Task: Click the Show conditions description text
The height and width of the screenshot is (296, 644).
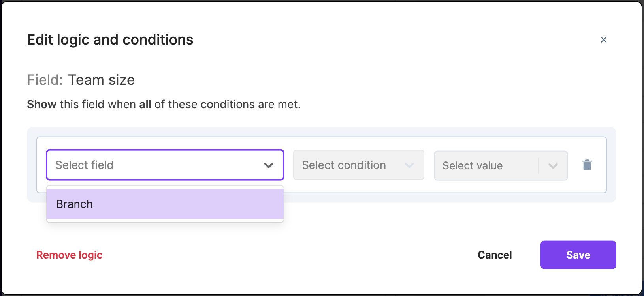Action: click(x=164, y=104)
